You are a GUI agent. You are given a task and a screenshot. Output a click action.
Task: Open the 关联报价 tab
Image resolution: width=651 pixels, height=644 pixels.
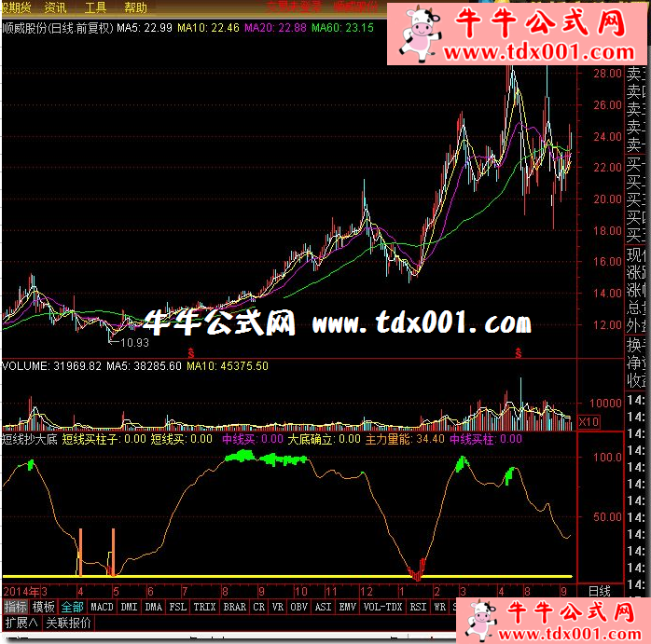(x=68, y=623)
